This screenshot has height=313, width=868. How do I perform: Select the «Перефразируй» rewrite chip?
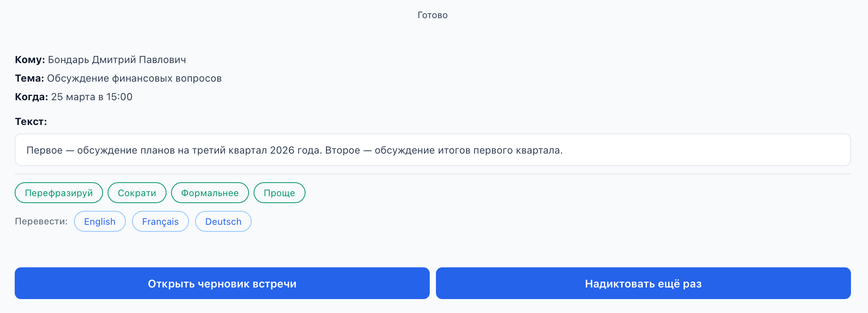tap(58, 193)
